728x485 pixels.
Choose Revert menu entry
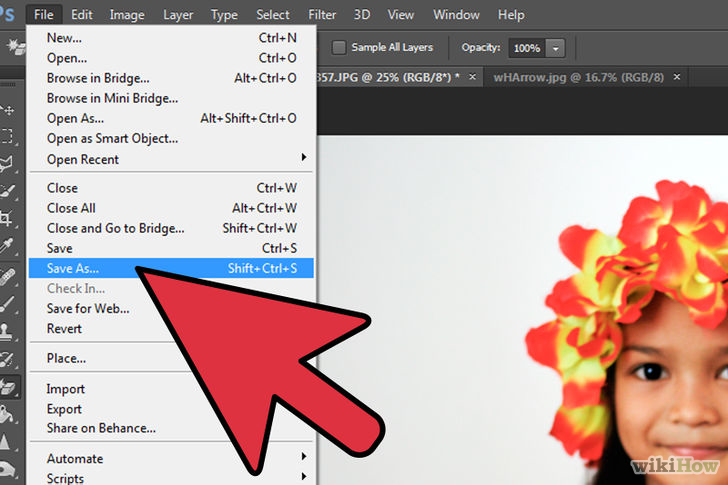[65, 329]
